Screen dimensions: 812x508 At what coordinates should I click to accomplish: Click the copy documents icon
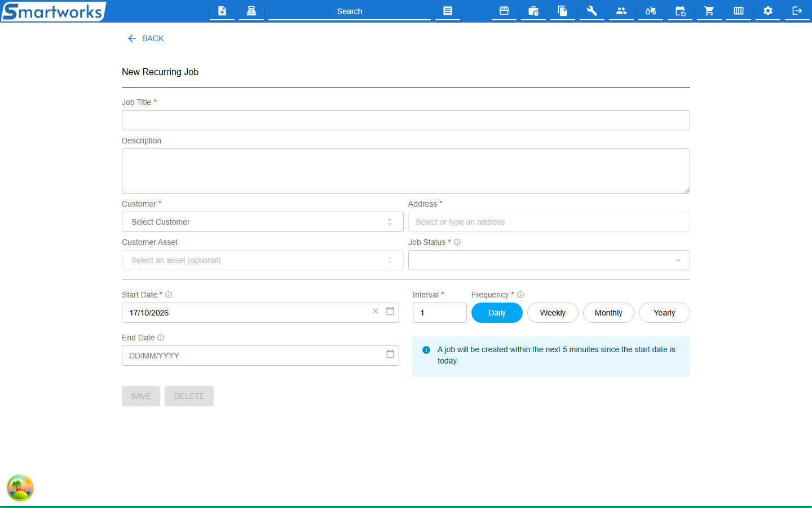(x=563, y=11)
